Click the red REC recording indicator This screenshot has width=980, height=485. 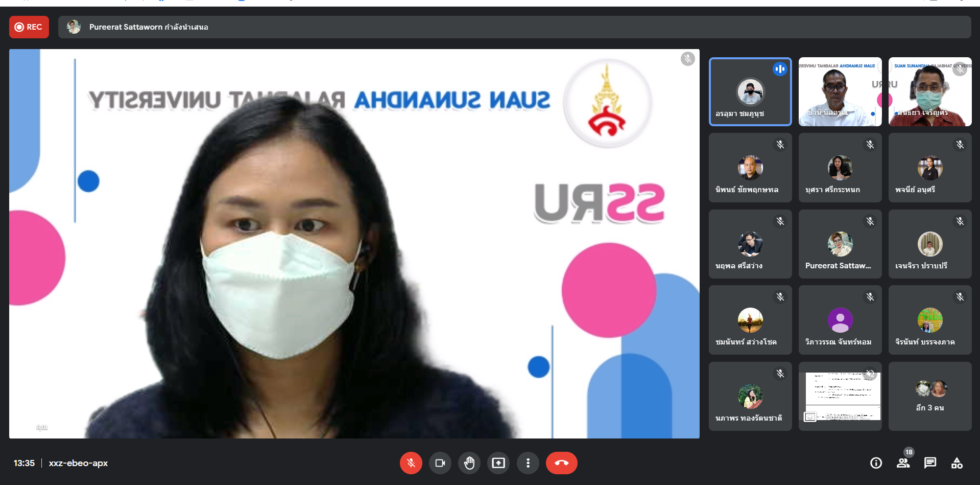click(x=29, y=27)
